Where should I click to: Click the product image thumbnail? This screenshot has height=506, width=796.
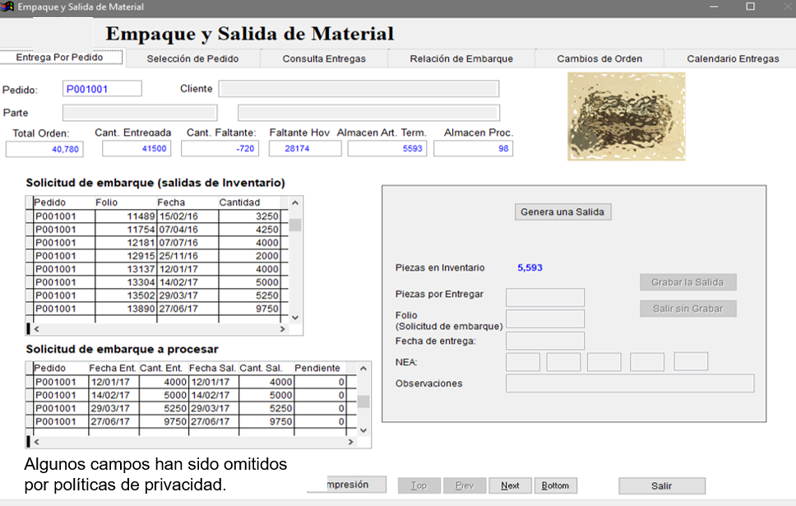[x=626, y=103]
